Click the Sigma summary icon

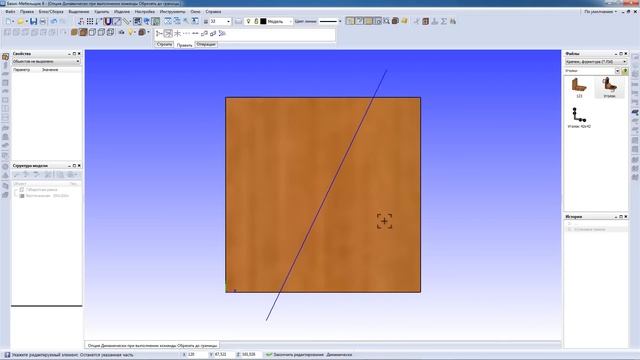pos(444,21)
